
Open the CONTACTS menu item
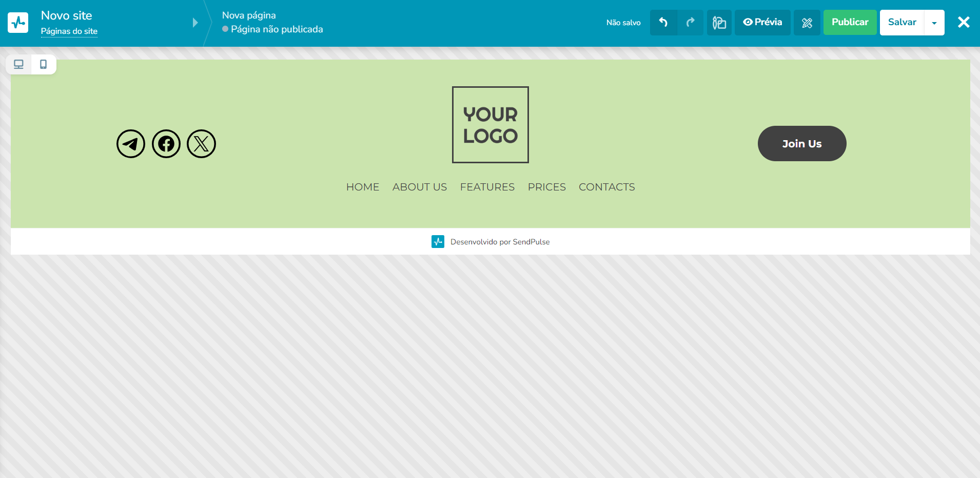point(607,187)
